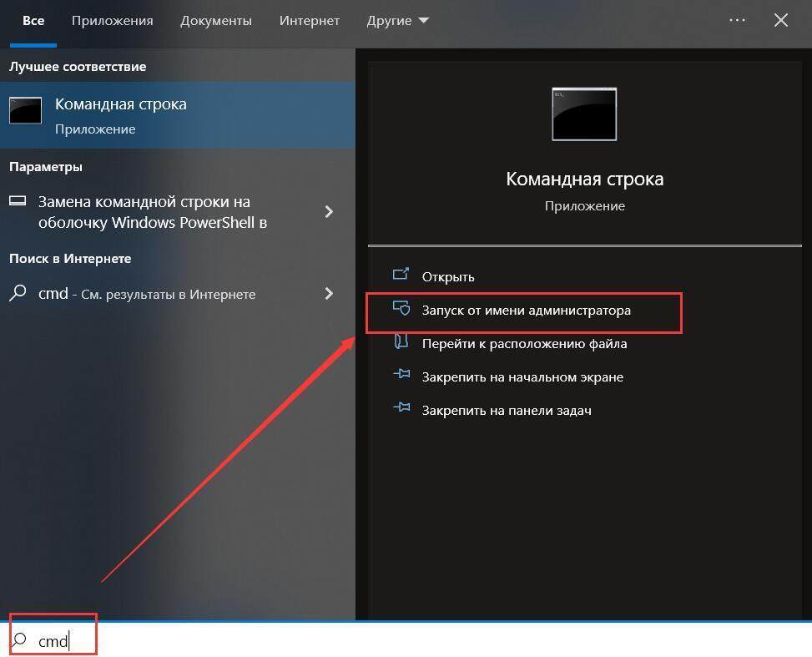The width and height of the screenshot is (812, 657).
Task: Focus the search field containing cmd
Action: (x=406, y=640)
